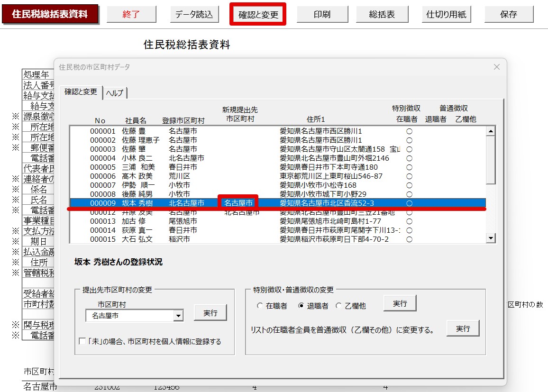548x392 pixels.
Task: Expand the 市区町村 dropdown showing 名古屋市
Action: (178, 316)
